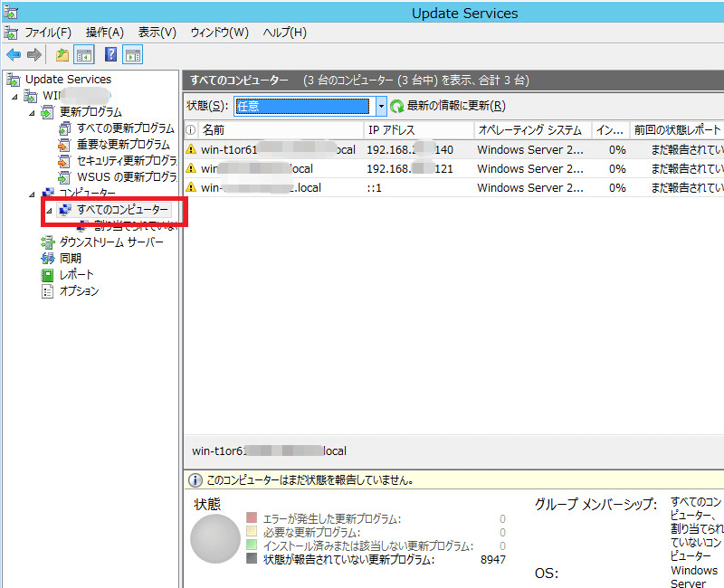
Task: Select the win-t1or61 computer name cell
Action: (x=278, y=149)
